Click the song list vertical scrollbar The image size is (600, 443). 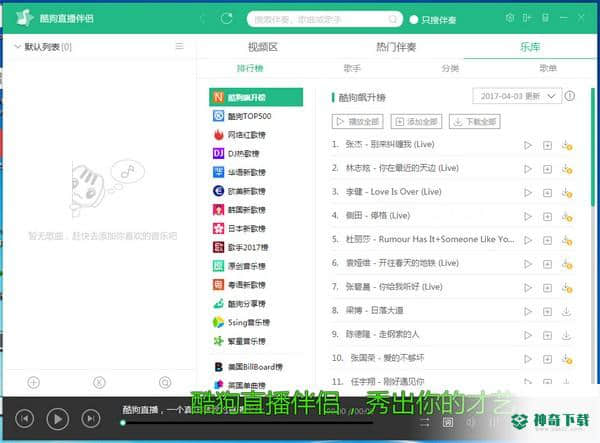pos(592,148)
